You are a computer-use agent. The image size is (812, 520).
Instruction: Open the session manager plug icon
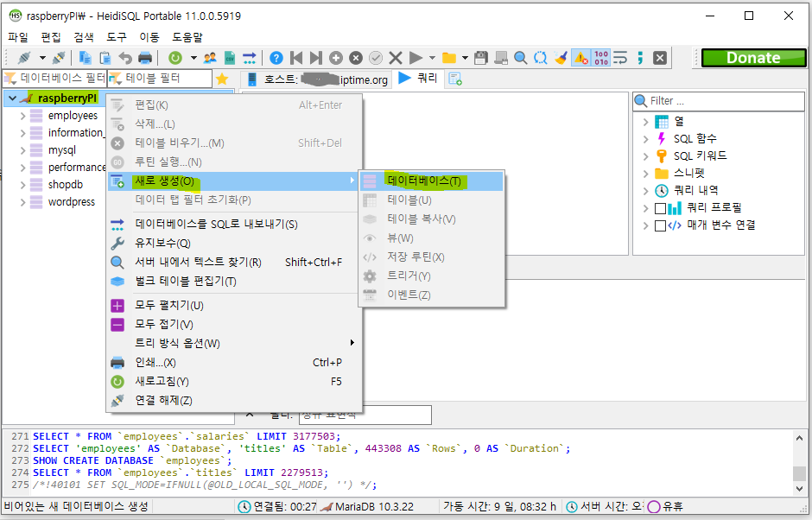(x=24, y=58)
